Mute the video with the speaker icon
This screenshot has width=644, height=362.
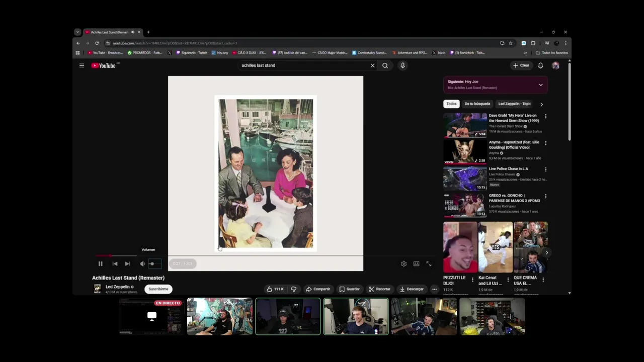142,263
